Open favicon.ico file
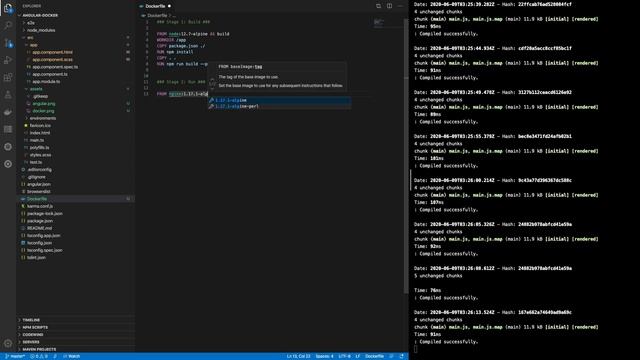The width and height of the screenshot is (640, 360). (40, 126)
